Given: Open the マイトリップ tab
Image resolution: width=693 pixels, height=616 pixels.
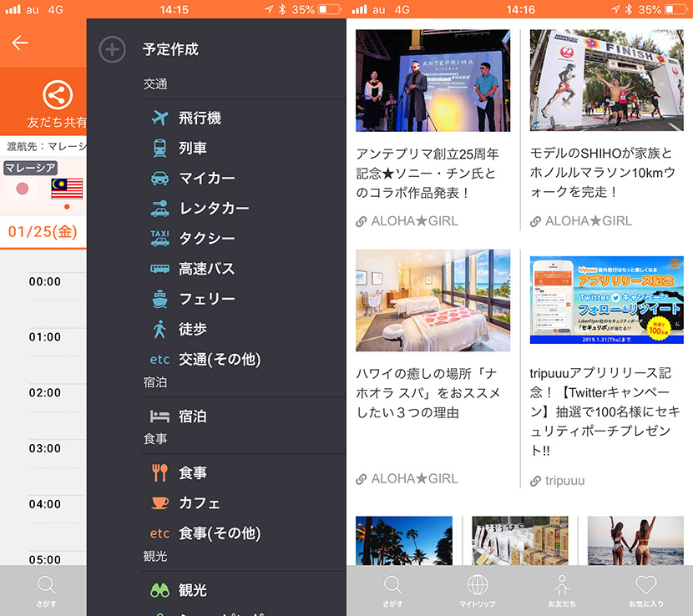Looking at the screenshot, I should [477, 591].
